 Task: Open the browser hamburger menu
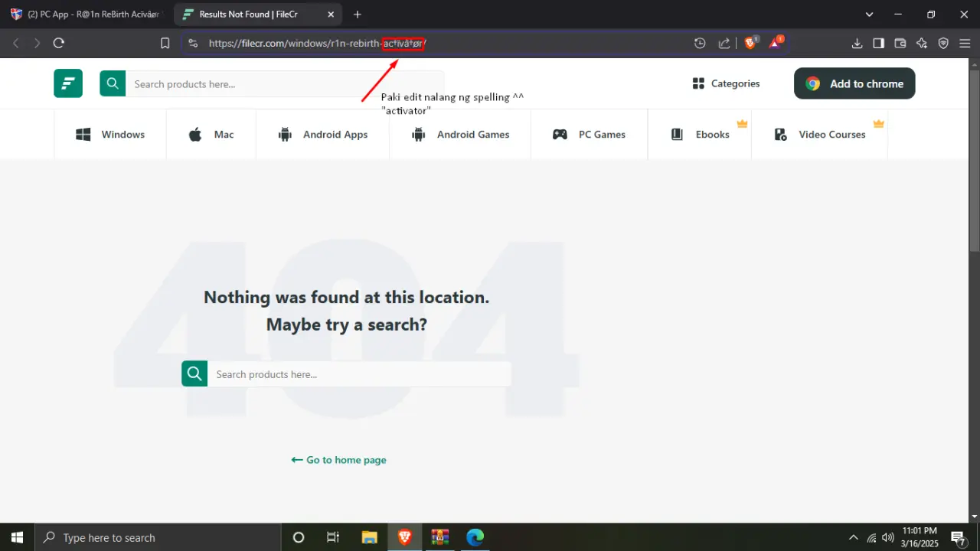click(965, 44)
